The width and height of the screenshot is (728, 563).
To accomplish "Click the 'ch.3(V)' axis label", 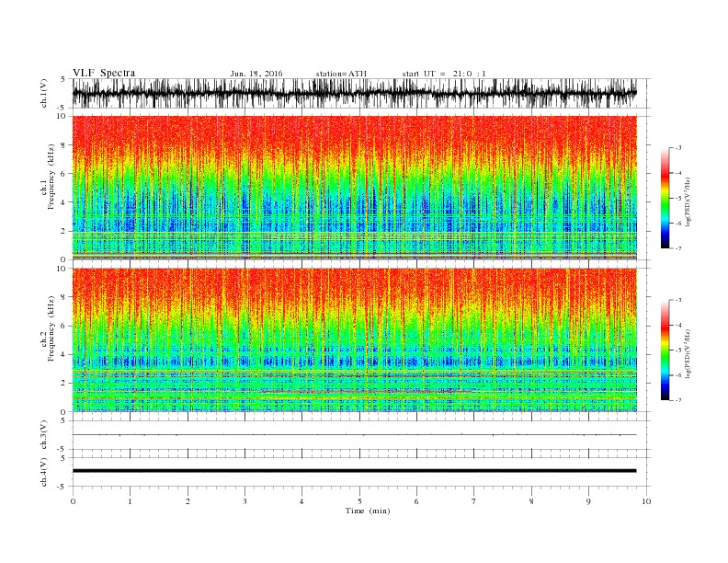I will (x=44, y=435).
